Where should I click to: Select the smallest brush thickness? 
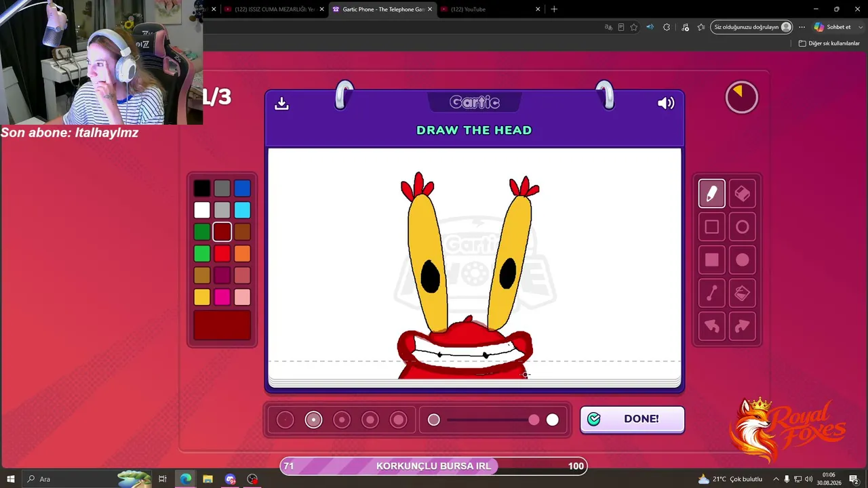tap(285, 420)
